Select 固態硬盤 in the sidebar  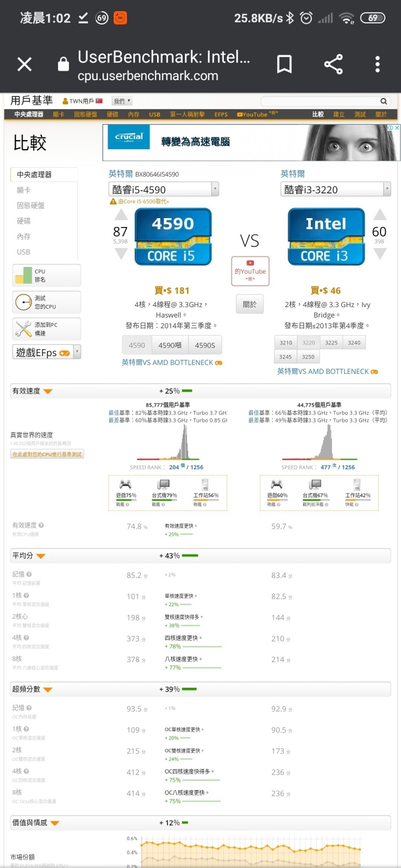tap(31, 205)
